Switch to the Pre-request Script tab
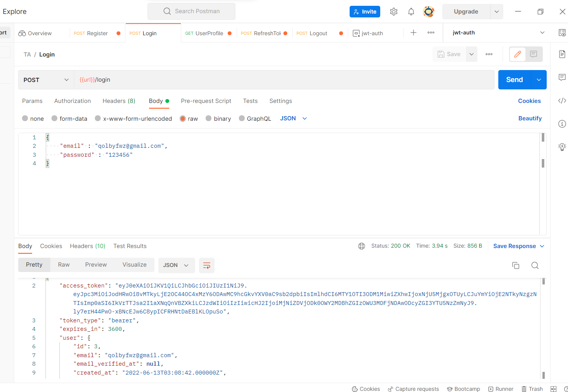The width and height of the screenshot is (568, 392). (206, 101)
